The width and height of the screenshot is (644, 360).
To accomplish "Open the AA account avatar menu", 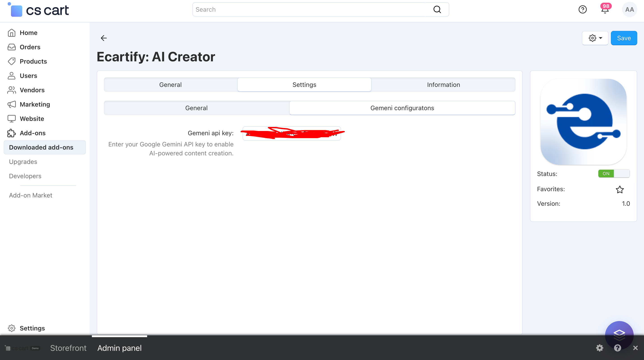I will click(629, 9).
